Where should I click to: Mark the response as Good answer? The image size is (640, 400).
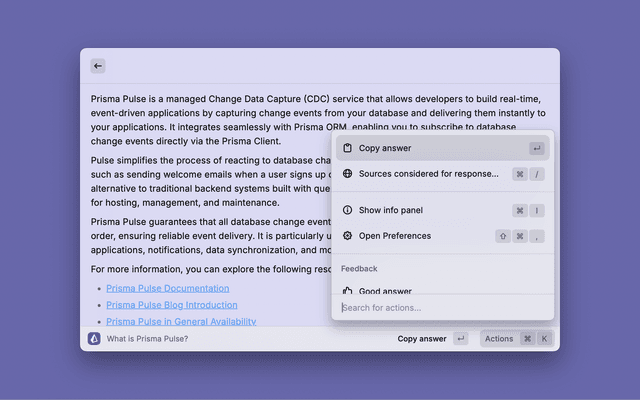pyautogui.click(x=385, y=291)
